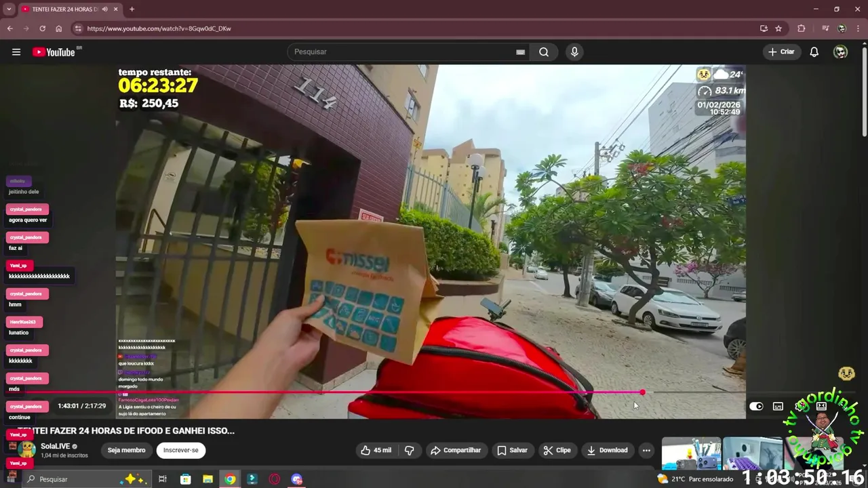Switch to Chrome on the taskbar
The height and width of the screenshot is (488, 868).
coord(231,479)
